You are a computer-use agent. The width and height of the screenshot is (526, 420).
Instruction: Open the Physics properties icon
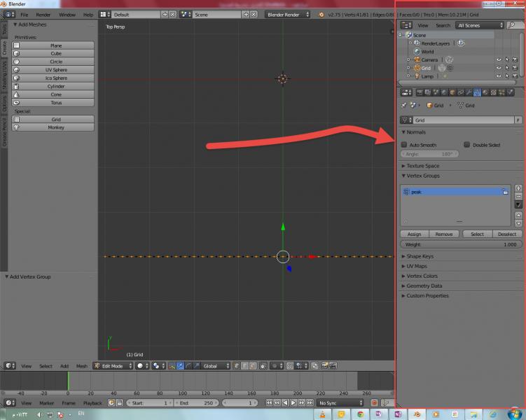(x=510, y=92)
